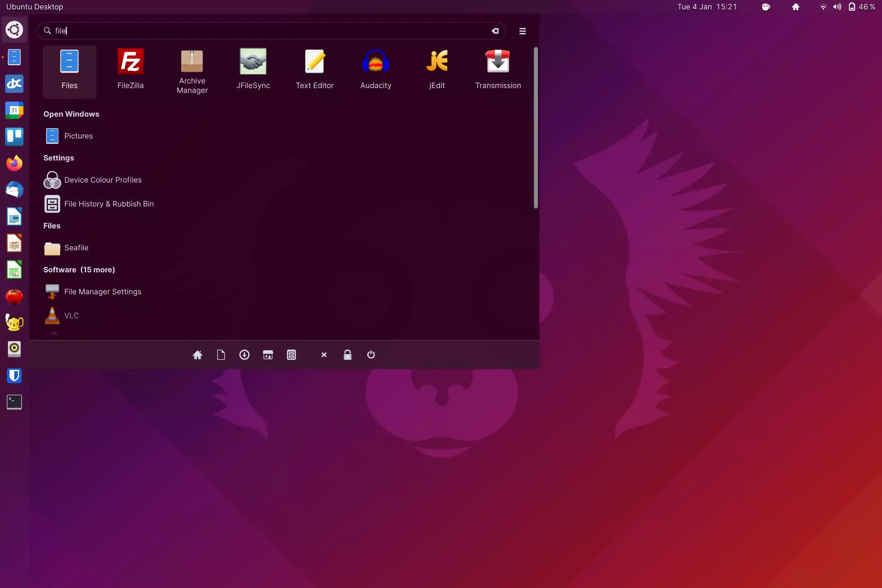Open the tomato timer app in dock

click(14, 296)
